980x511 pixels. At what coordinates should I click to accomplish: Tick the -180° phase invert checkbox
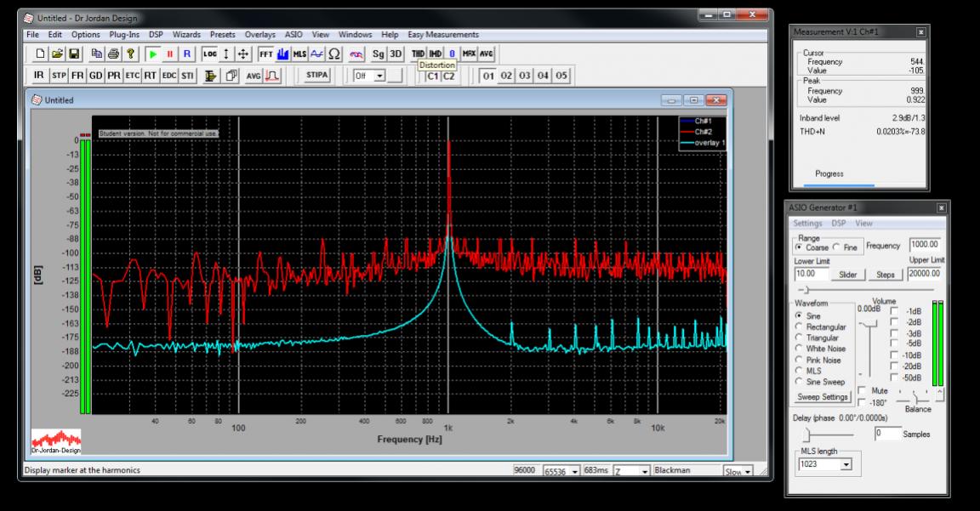click(x=863, y=402)
